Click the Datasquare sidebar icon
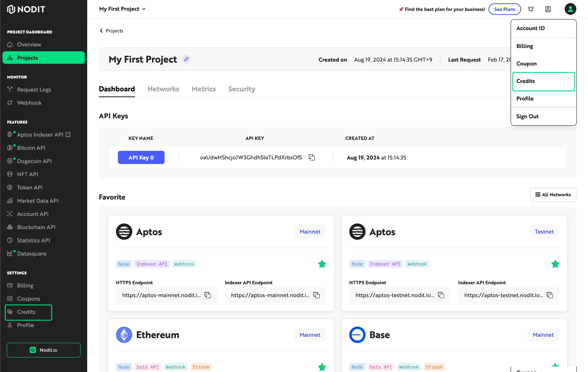The height and width of the screenshot is (372, 588). pyautogui.click(x=10, y=253)
